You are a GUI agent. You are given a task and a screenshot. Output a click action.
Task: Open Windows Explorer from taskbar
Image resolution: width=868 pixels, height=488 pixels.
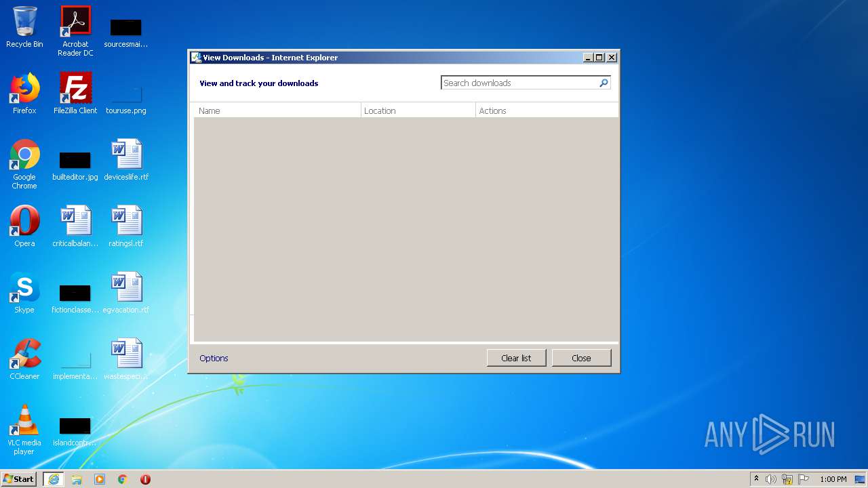pos(77,479)
